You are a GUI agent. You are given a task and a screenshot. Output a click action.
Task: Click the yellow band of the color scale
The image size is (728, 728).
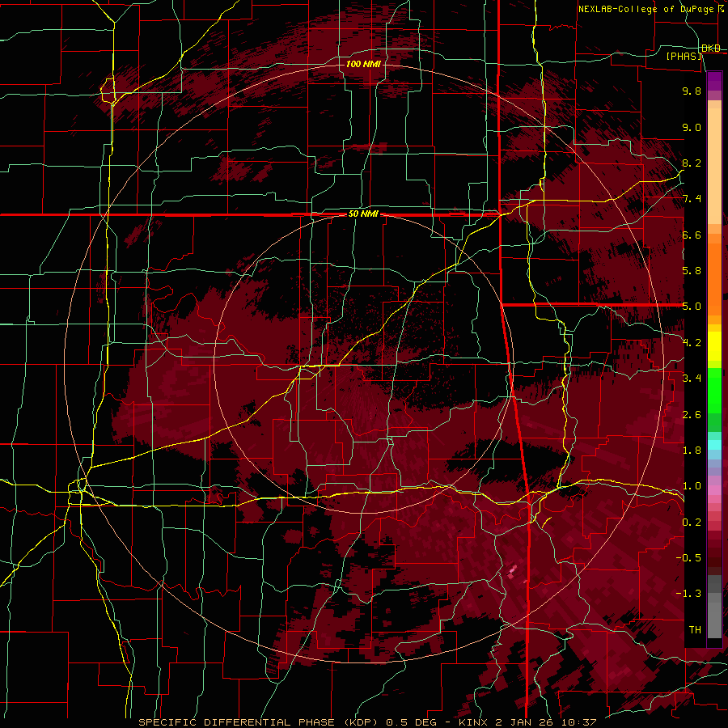(714, 346)
